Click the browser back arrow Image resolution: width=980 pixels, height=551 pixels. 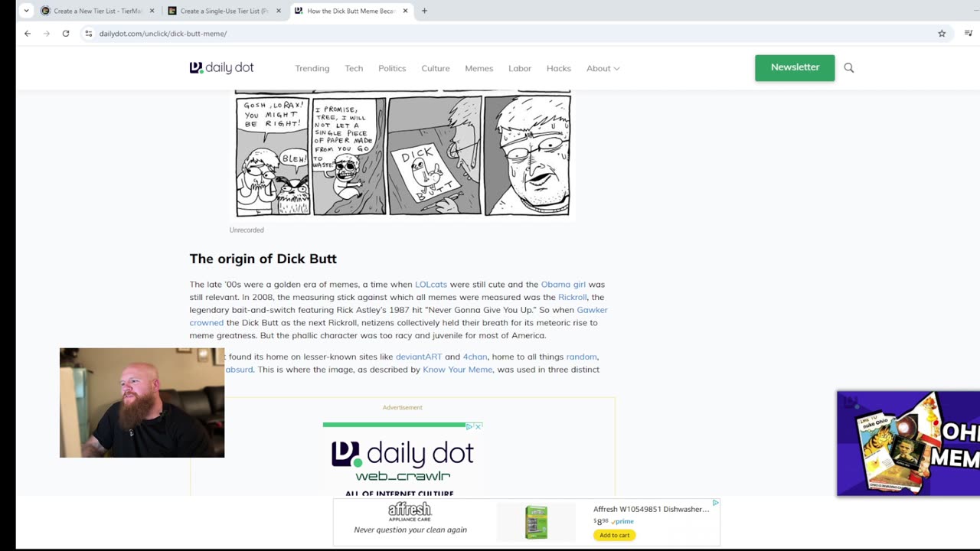point(28,34)
